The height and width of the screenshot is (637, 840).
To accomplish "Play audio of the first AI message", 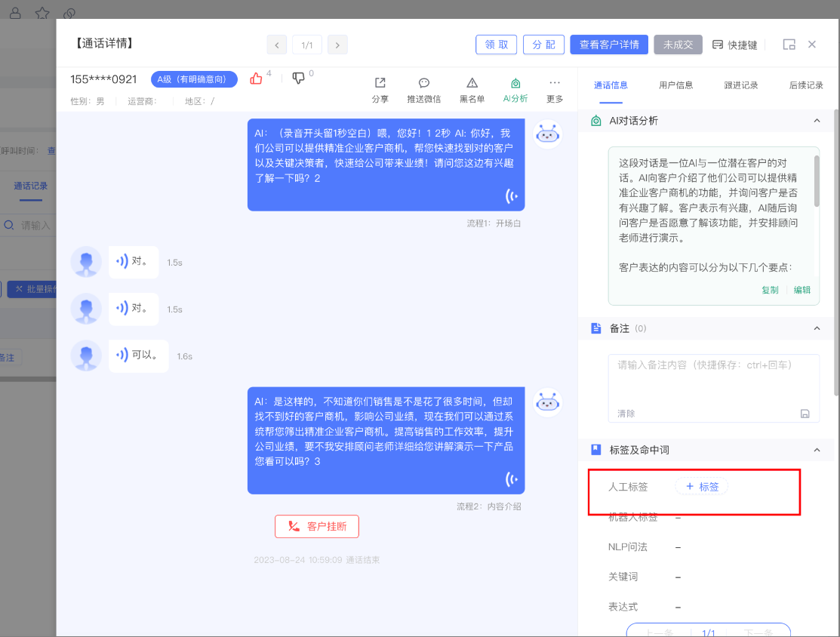I will pyautogui.click(x=512, y=197).
